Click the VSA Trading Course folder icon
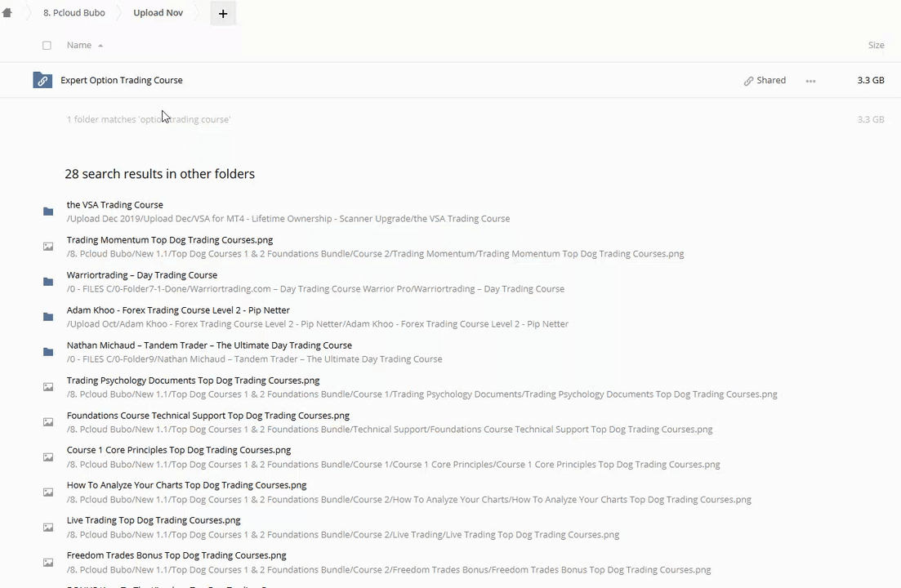This screenshot has height=588, width=901. pyautogui.click(x=48, y=212)
